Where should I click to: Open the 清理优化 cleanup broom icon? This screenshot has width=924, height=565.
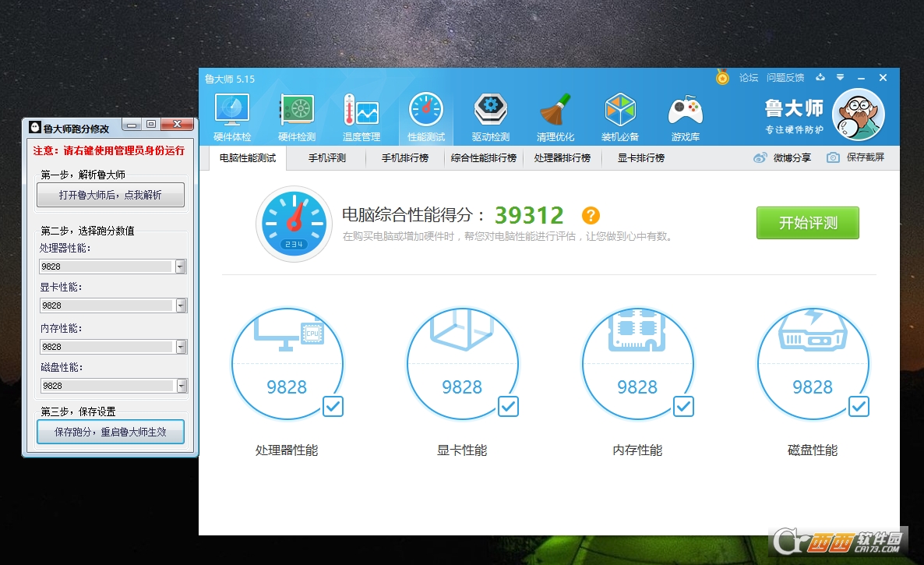coord(555,117)
